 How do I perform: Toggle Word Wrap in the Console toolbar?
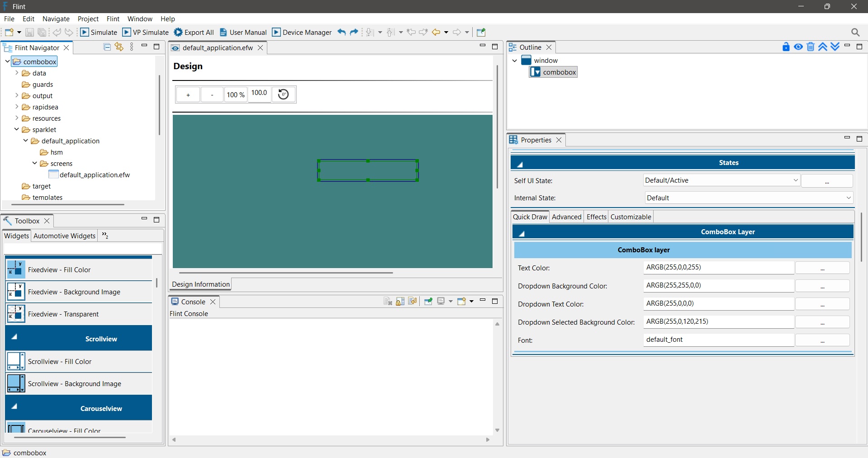(413, 302)
